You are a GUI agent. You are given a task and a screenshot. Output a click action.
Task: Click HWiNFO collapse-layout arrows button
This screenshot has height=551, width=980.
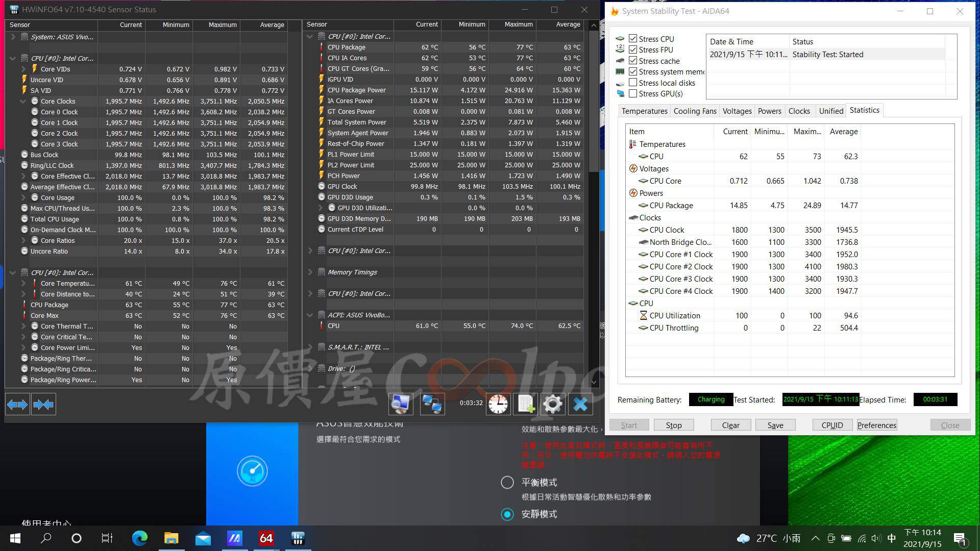43,405
